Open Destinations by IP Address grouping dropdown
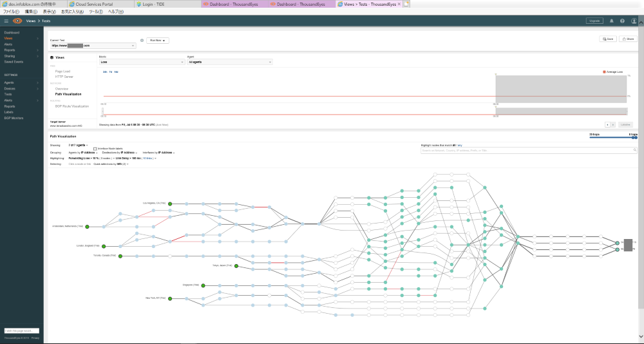 tap(120, 153)
